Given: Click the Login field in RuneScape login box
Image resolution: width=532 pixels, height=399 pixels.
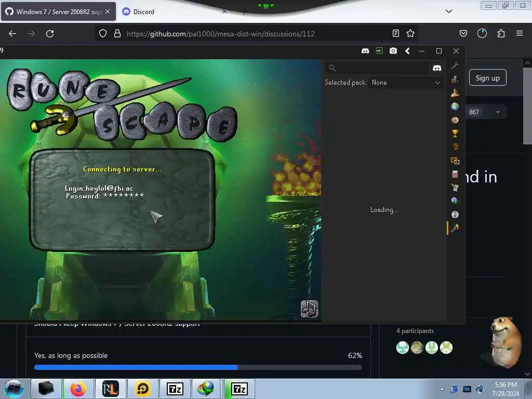Looking at the screenshot, I should tap(99, 188).
